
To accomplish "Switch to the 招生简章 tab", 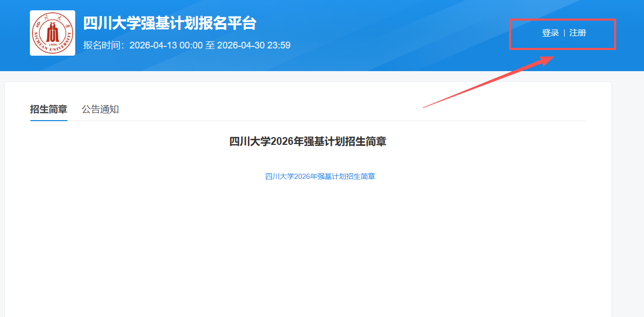I will [48, 109].
